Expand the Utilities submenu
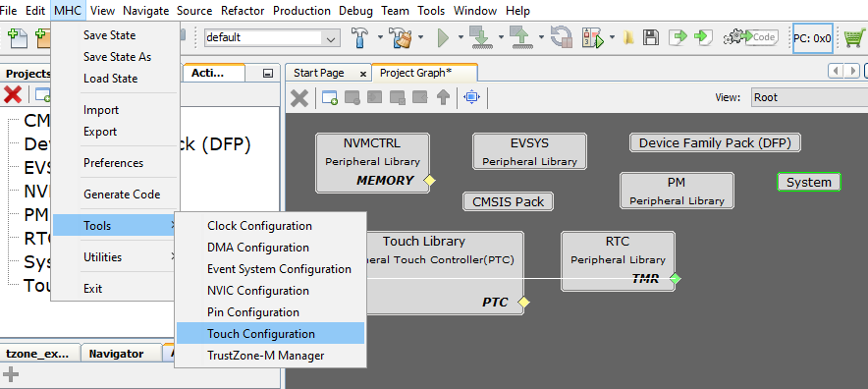Screen dimensions: 868x389 click(x=116, y=257)
